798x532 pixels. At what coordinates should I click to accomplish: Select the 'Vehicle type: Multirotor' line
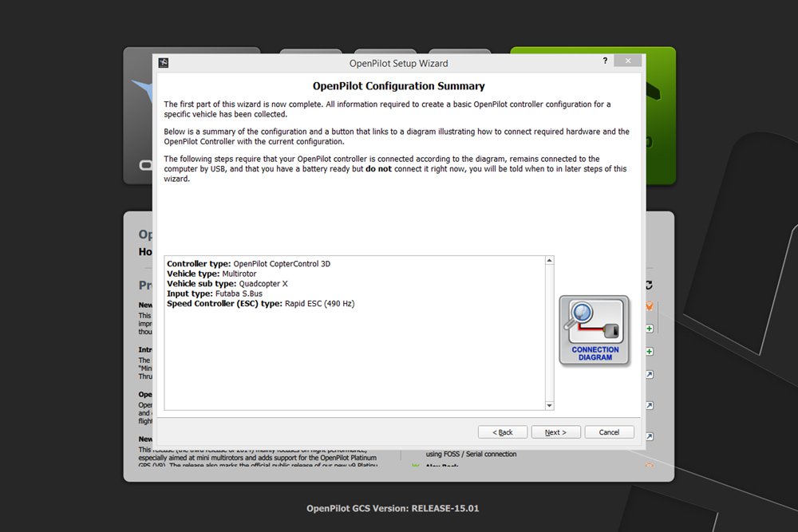click(x=211, y=274)
